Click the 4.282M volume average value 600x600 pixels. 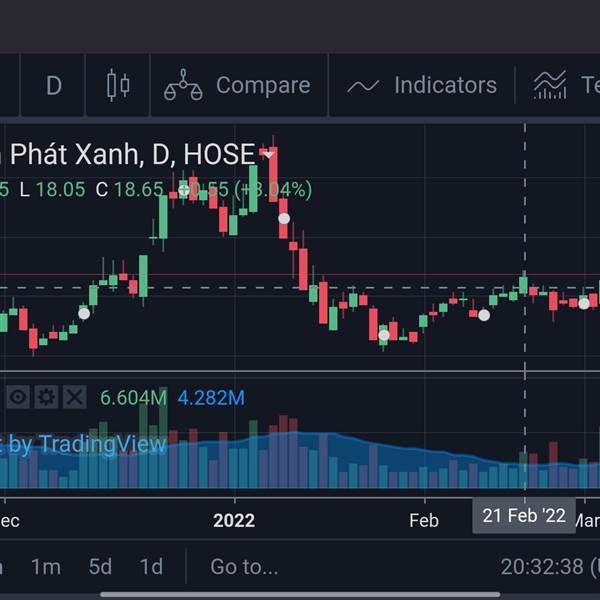(x=211, y=398)
